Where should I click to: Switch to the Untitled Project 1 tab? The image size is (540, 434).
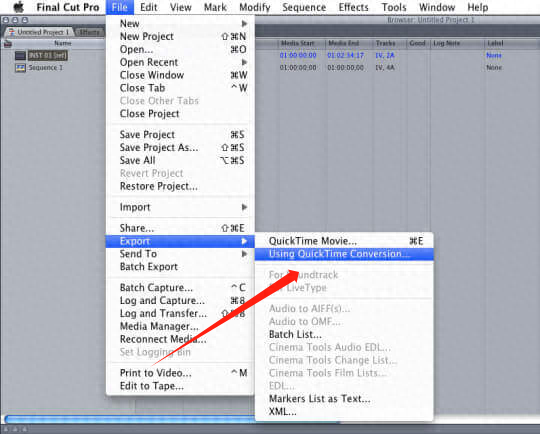coord(39,32)
